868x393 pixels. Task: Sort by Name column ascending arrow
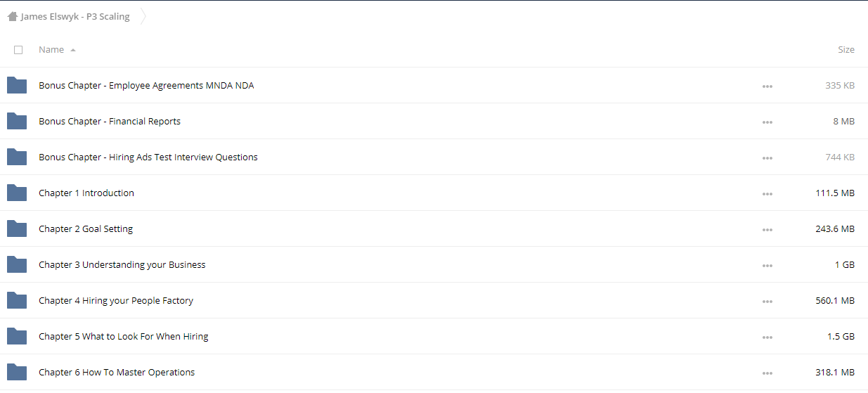point(73,50)
